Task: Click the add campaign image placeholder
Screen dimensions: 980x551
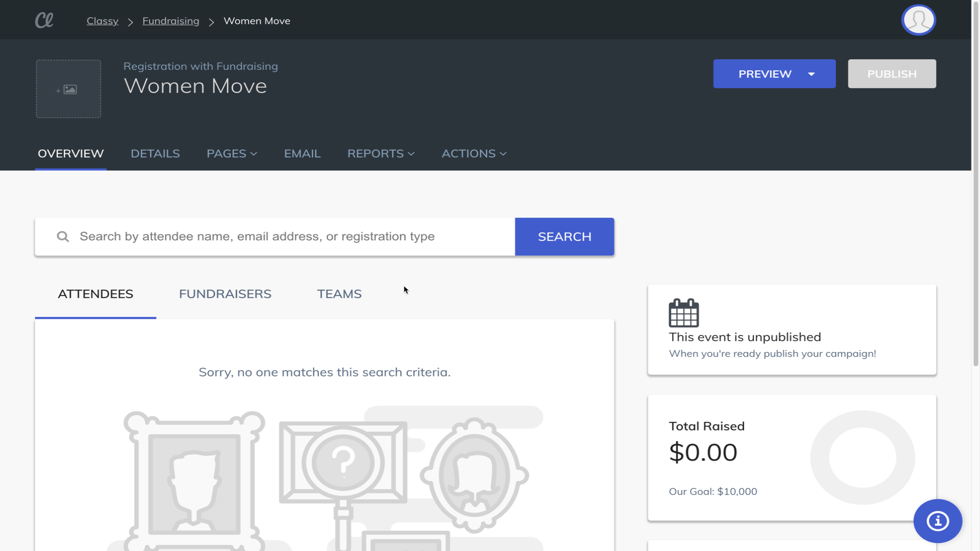Action: tap(68, 89)
